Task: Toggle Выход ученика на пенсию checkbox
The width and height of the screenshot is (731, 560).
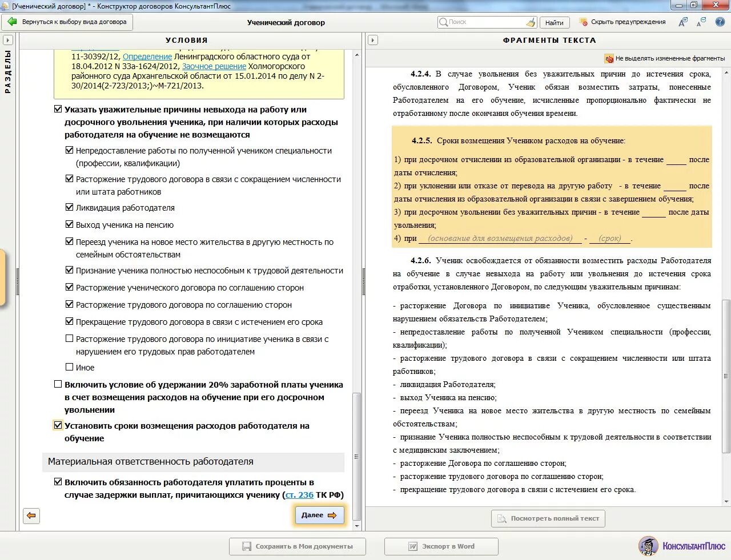Action: [69, 224]
